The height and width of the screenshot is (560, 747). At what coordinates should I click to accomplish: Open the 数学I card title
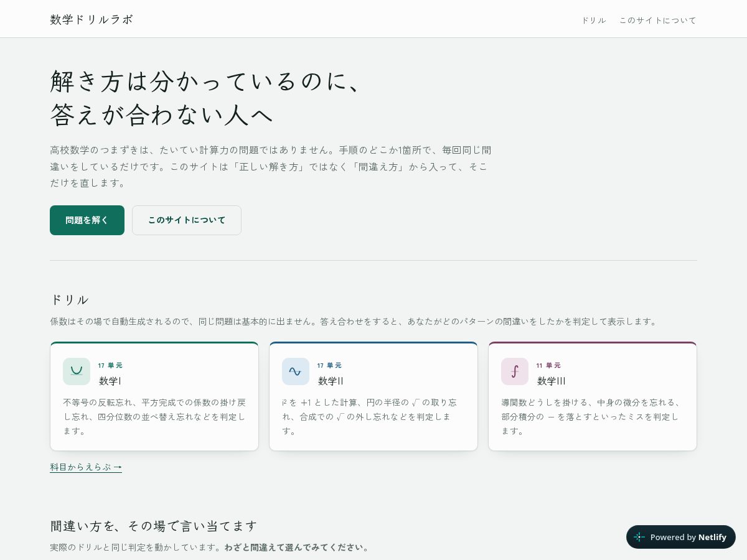110,381
